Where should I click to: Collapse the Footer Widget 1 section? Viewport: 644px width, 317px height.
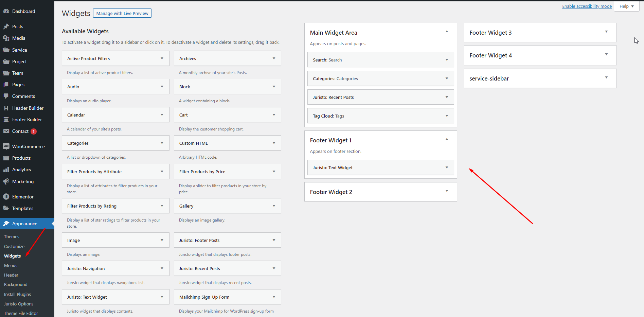pos(447,139)
